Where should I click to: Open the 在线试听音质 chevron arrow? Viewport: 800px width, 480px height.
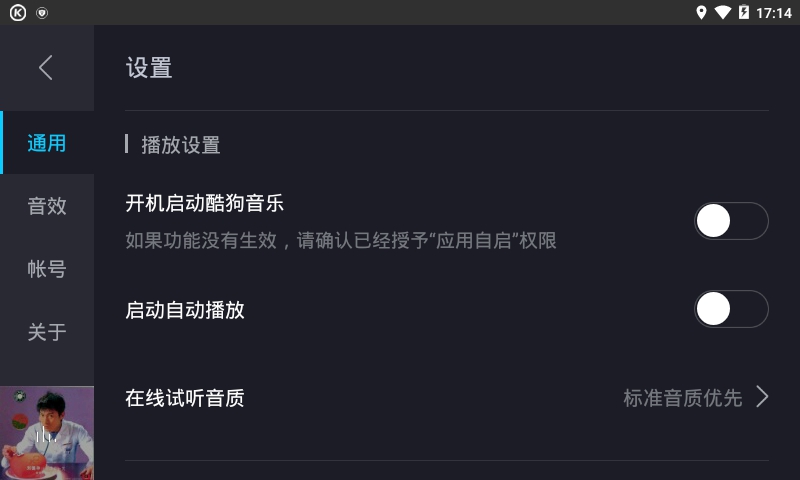click(762, 397)
